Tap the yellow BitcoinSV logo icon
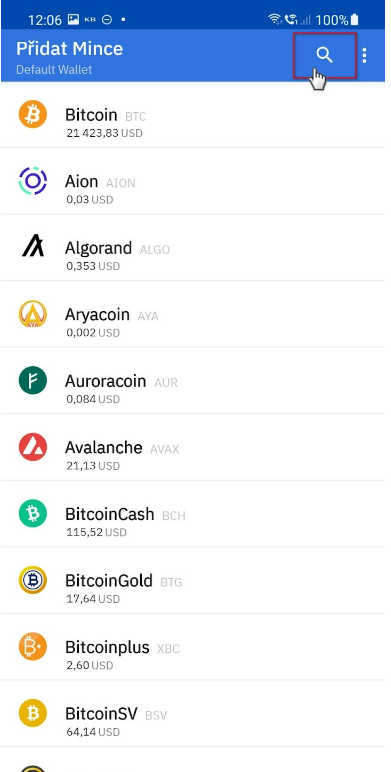The width and height of the screenshot is (391, 772). pos(33,713)
